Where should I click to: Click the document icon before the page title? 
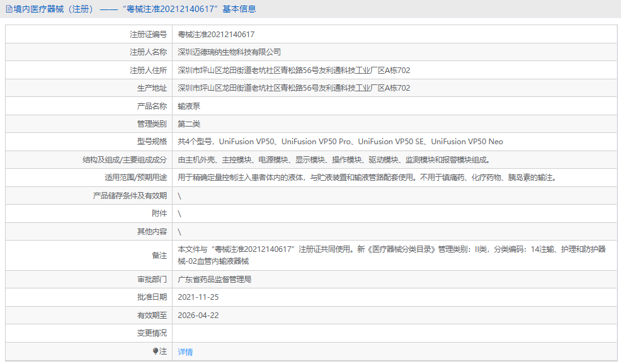coord(9,8)
